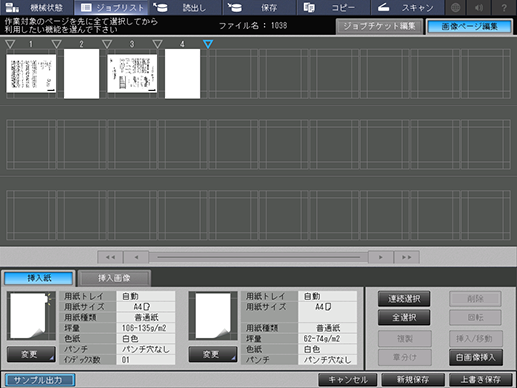Click 変更 under the plain paper preview
The image size is (517, 388).
[213, 354]
